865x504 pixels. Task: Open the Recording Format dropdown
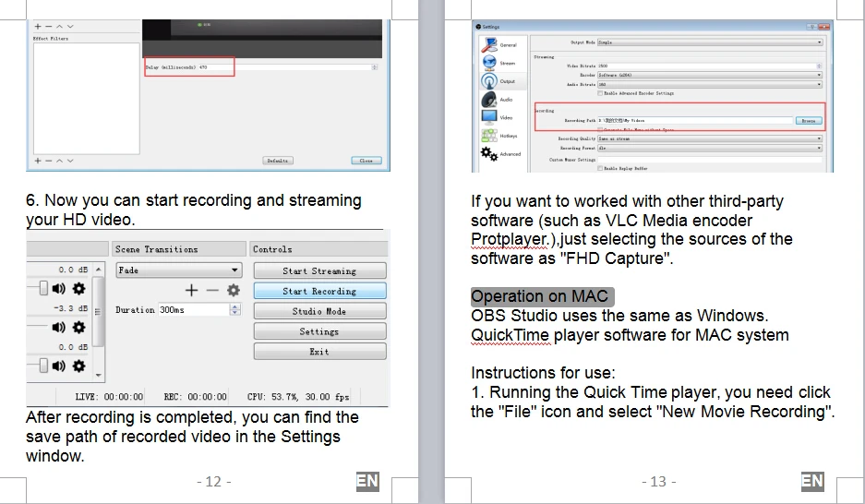tap(710, 148)
